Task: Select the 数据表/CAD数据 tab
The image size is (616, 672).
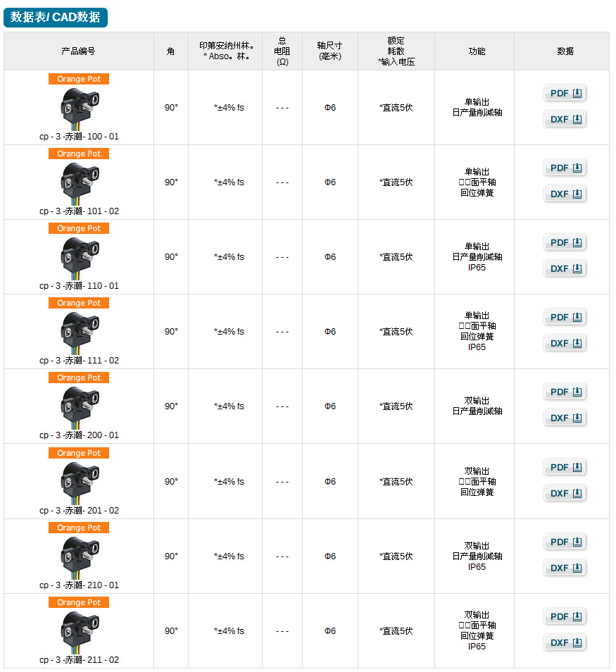Action: [x=55, y=17]
